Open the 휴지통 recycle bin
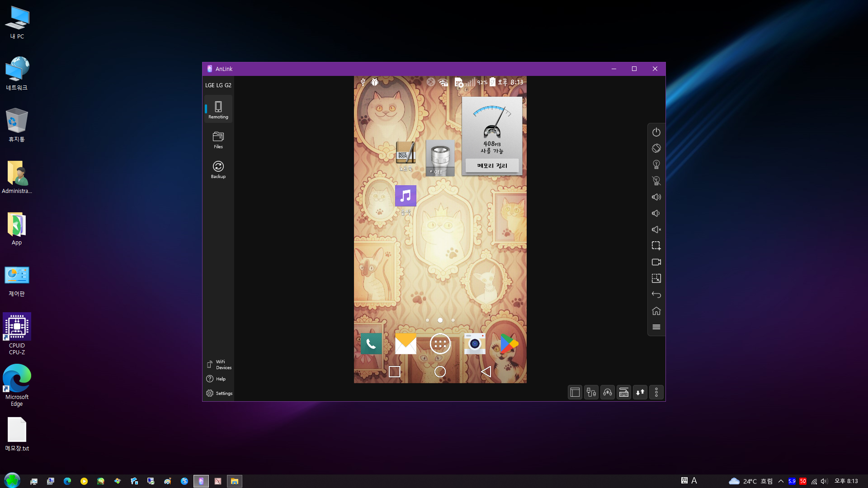This screenshot has height=488, width=868. click(x=17, y=125)
